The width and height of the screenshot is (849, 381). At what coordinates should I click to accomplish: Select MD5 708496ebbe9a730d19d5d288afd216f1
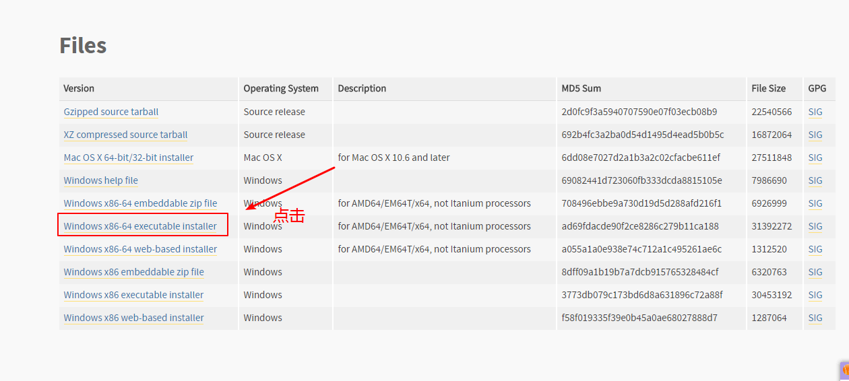642,203
